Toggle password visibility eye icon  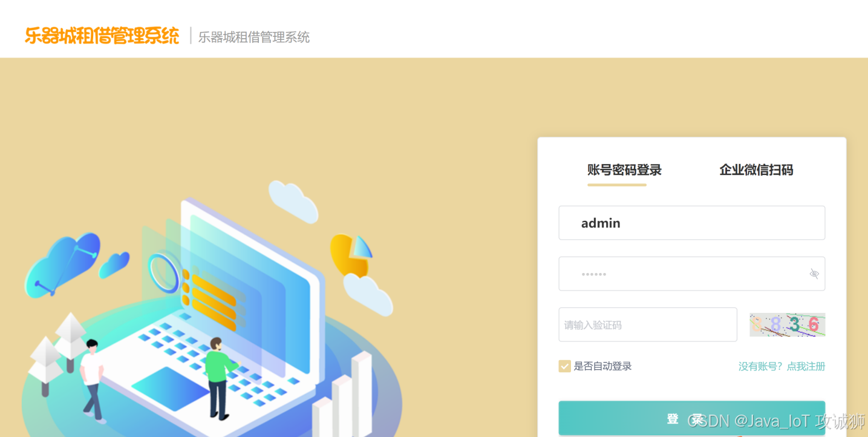[814, 274]
